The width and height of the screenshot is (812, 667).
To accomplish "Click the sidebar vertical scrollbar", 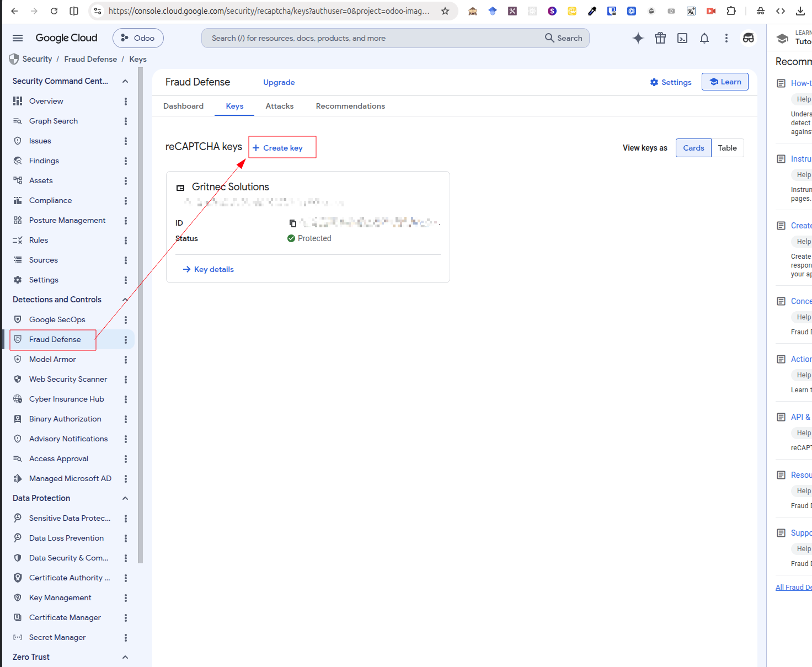I will point(140,315).
